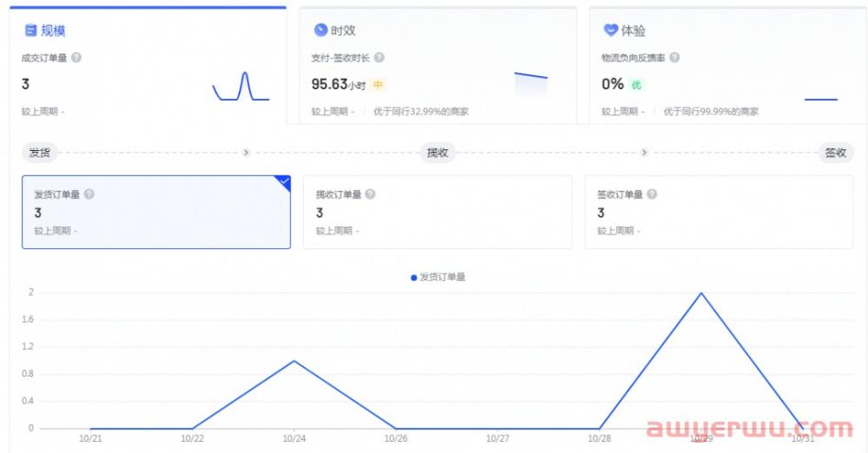Show help tooltip for 发货订单量
This screenshot has height=453, width=868.
[x=89, y=194]
